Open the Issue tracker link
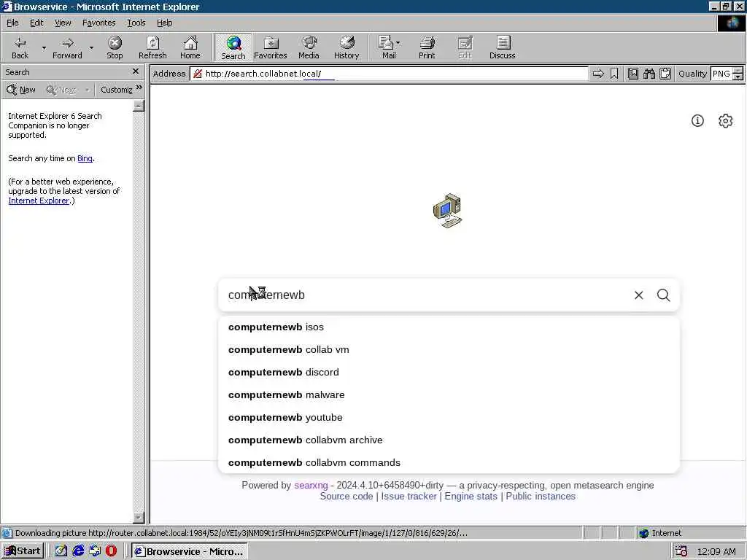This screenshot has height=560, width=747. pyautogui.click(x=409, y=496)
